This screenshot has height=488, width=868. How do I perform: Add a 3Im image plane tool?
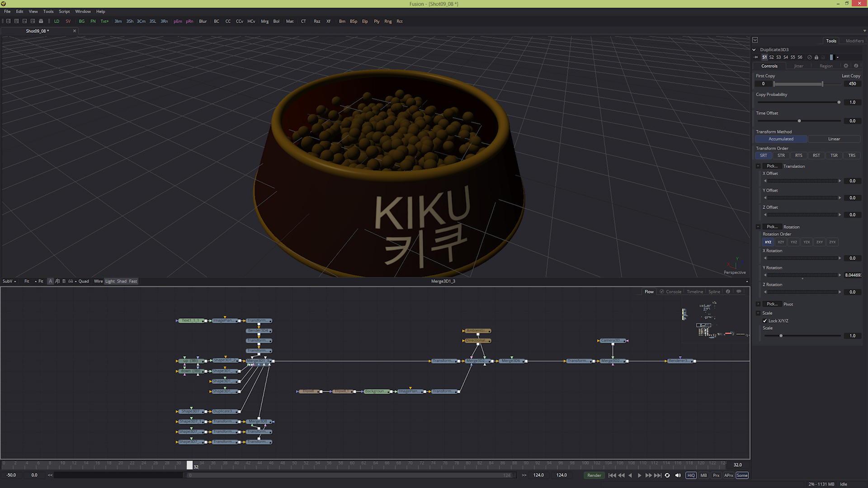pos(118,21)
